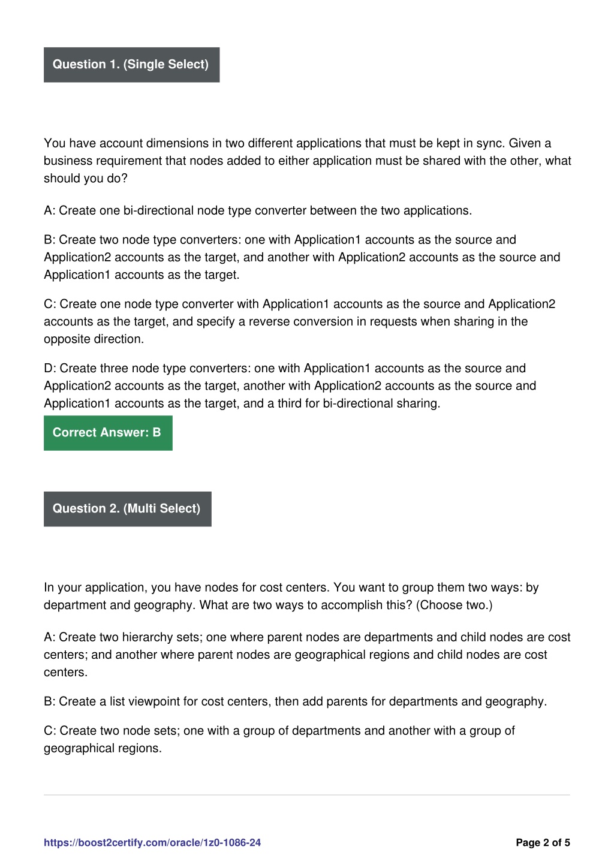Click the Page 2 of 5 indicator

(543, 842)
